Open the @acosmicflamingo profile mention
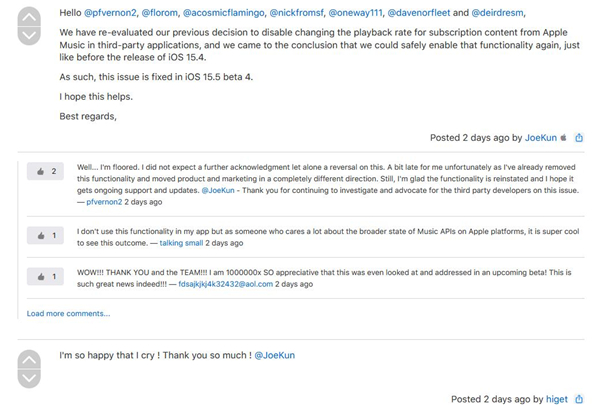The image size is (600, 405). click(225, 13)
